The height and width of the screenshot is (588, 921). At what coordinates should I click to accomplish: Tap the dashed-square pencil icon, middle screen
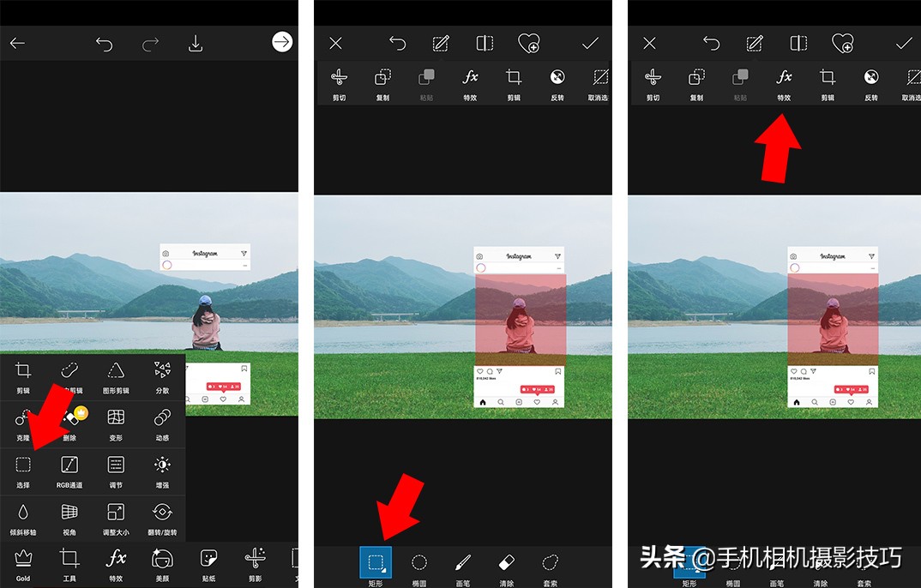click(x=441, y=44)
